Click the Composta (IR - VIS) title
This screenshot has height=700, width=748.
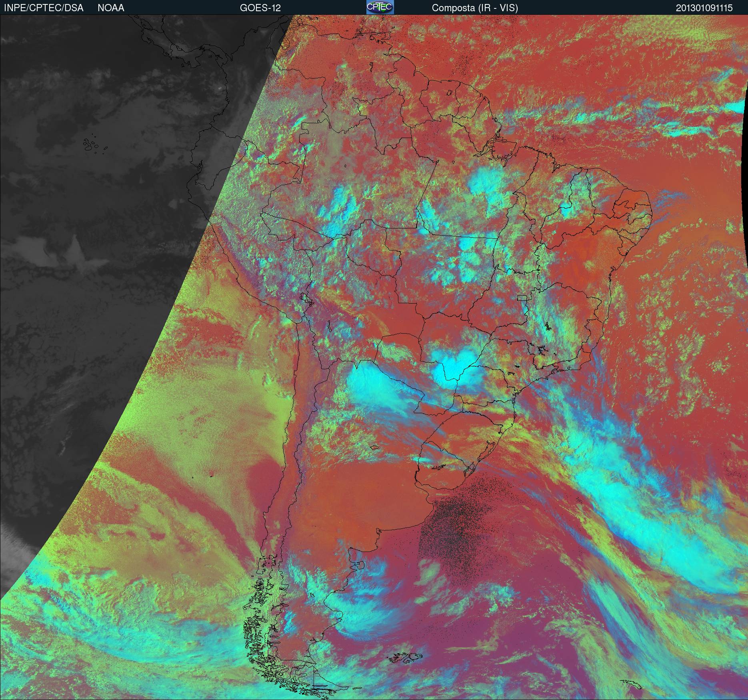tap(475, 8)
